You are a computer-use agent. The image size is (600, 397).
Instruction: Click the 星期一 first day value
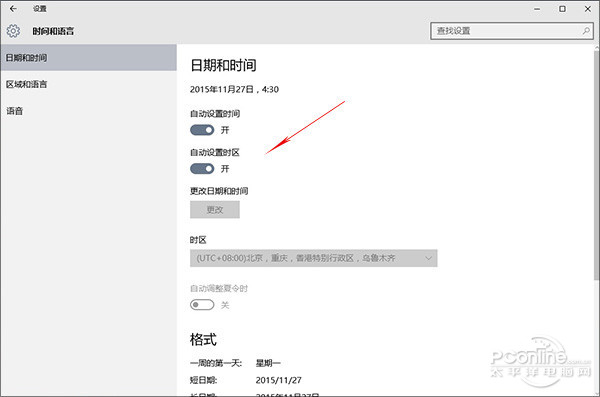[268, 363]
